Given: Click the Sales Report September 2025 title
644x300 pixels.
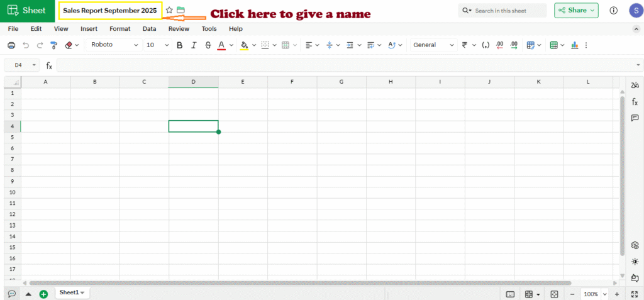Looking at the screenshot, I should click(x=110, y=11).
